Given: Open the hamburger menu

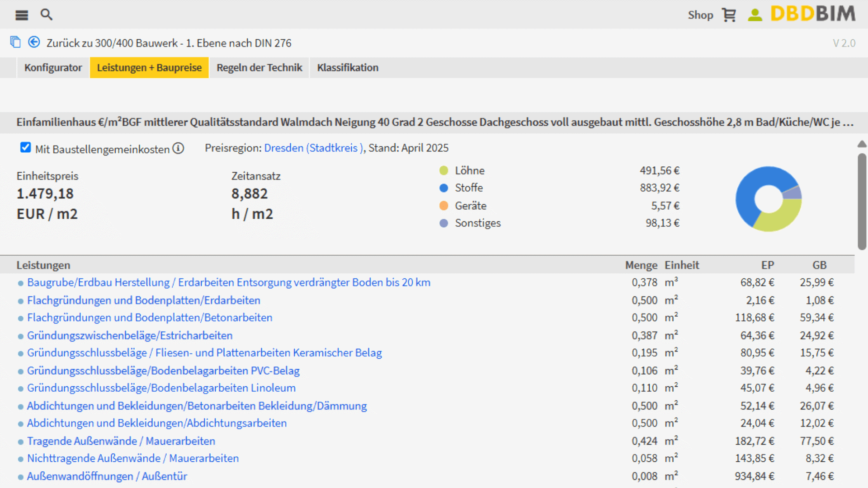Looking at the screenshot, I should coord(21,15).
